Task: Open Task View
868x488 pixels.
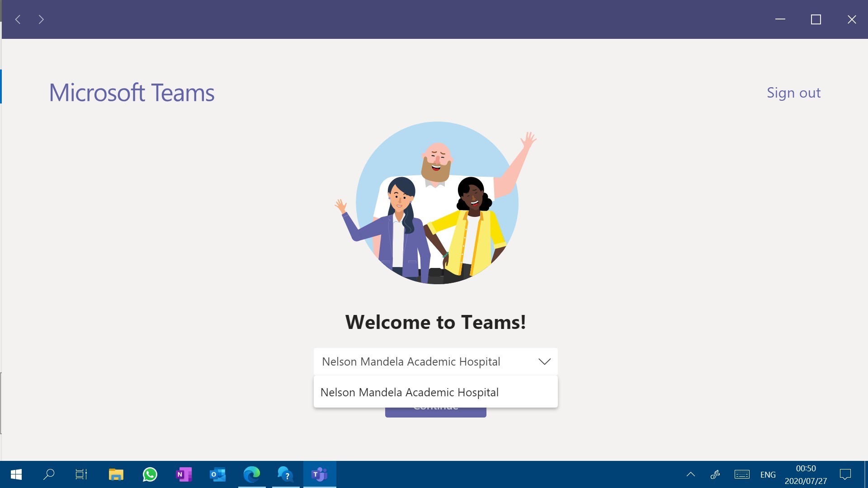Action: (80, 474)
